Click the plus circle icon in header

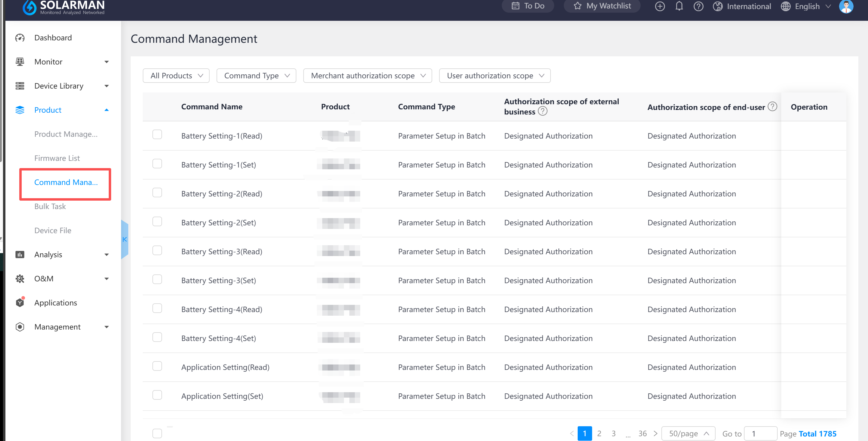(659, 6)
